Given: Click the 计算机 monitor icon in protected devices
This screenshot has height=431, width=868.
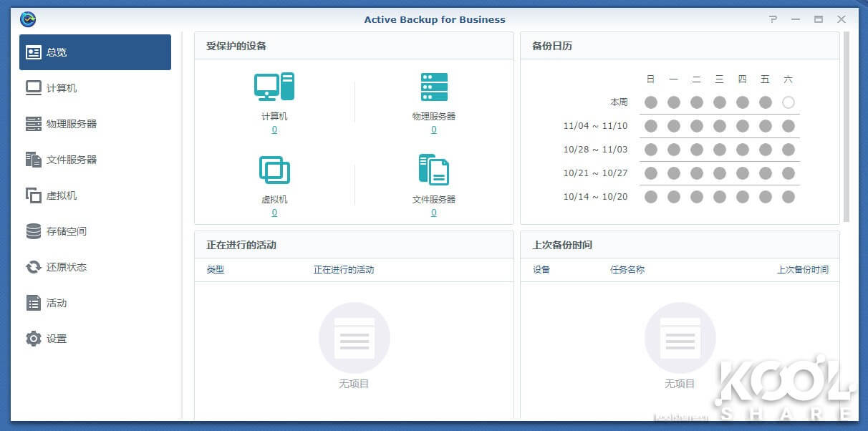Looking at the screenshot, I should 274,87.
